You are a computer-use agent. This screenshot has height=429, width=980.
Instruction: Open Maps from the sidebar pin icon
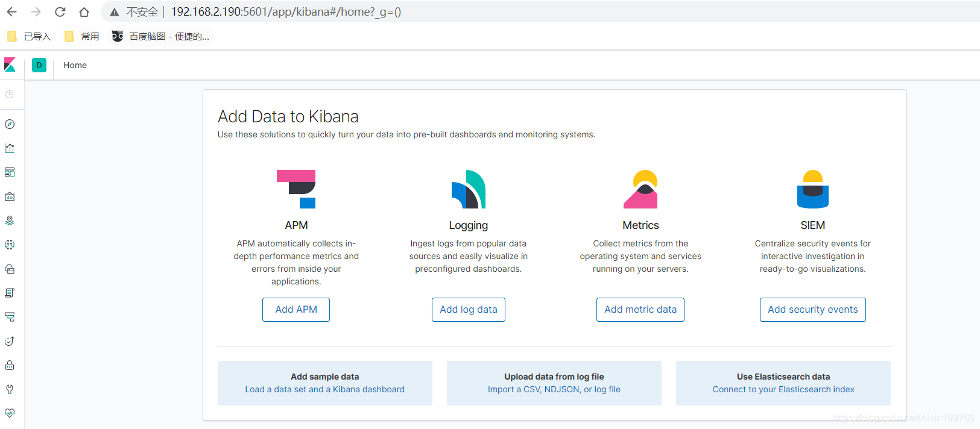coord(10,221)
